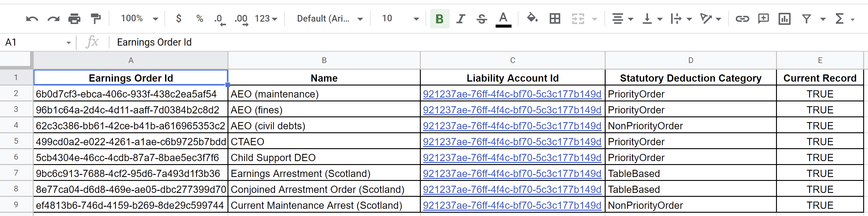Screen dimensions: 868x216
Task: Click the 'Current Record' header cell
Action: 820,78
